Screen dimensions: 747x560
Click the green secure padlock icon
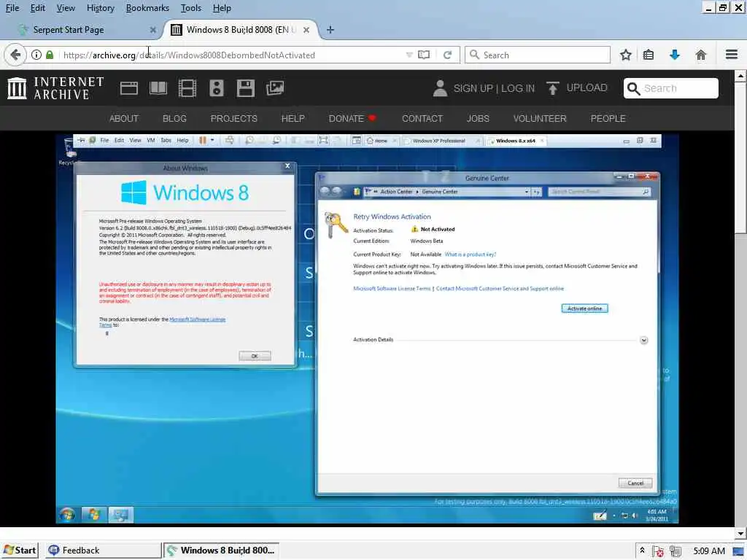tap(50, 55)
